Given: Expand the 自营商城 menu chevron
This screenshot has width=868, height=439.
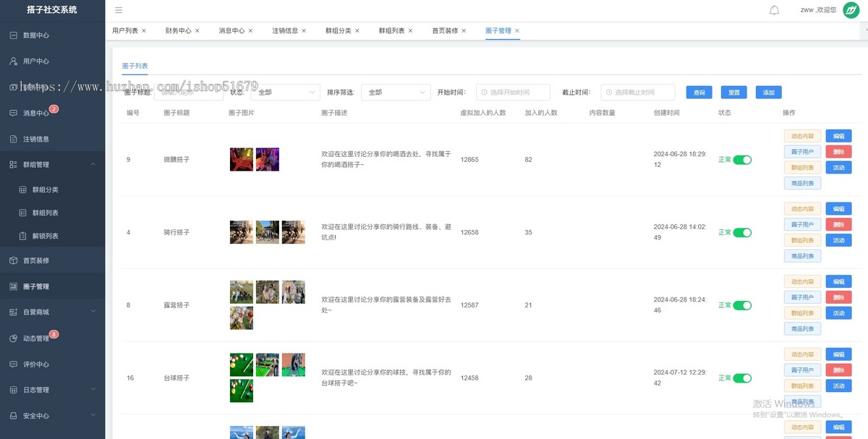Looking at the screenshot, I should click(93, 312).
